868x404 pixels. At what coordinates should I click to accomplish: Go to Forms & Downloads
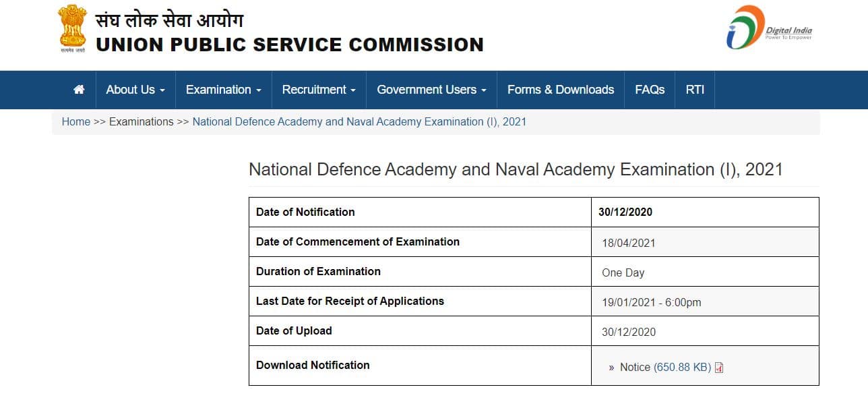click(x=561, y=90)
